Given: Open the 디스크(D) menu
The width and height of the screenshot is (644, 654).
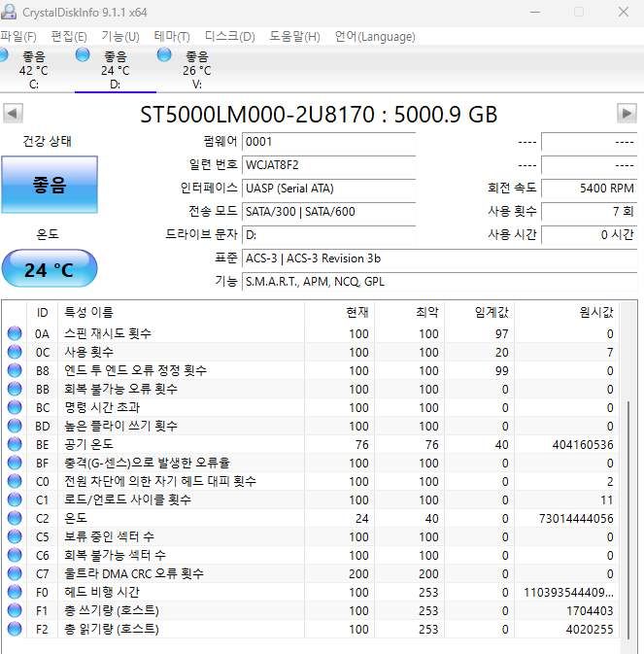Looking at the screenshot, I should pos(229,37).
